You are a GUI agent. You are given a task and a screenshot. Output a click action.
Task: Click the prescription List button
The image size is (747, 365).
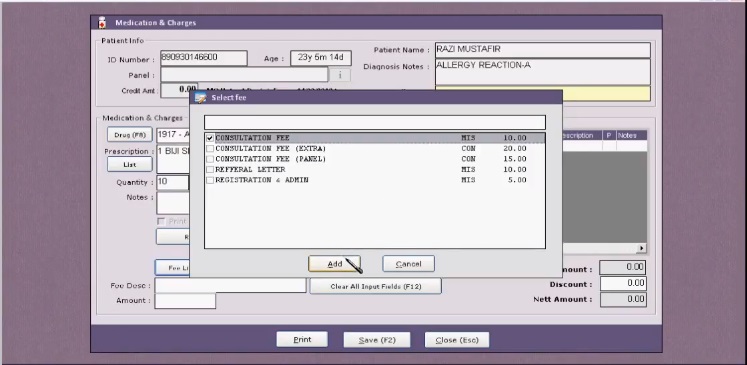click(130, 164)
